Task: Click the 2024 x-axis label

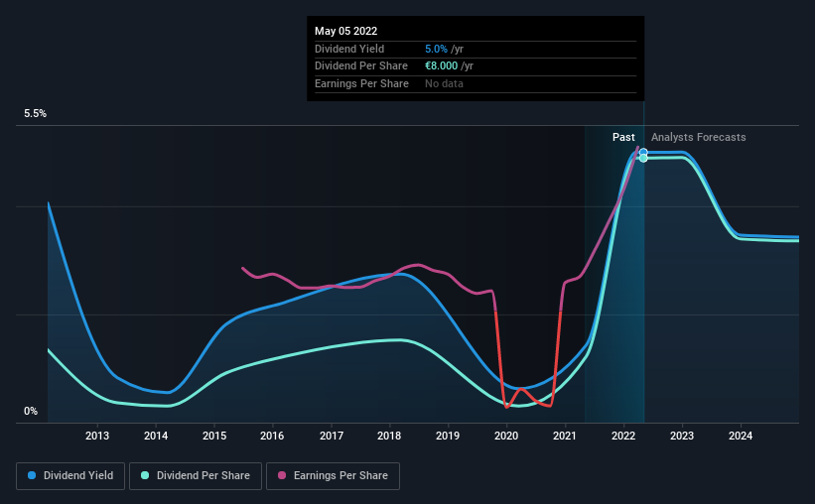Action: 741,436
